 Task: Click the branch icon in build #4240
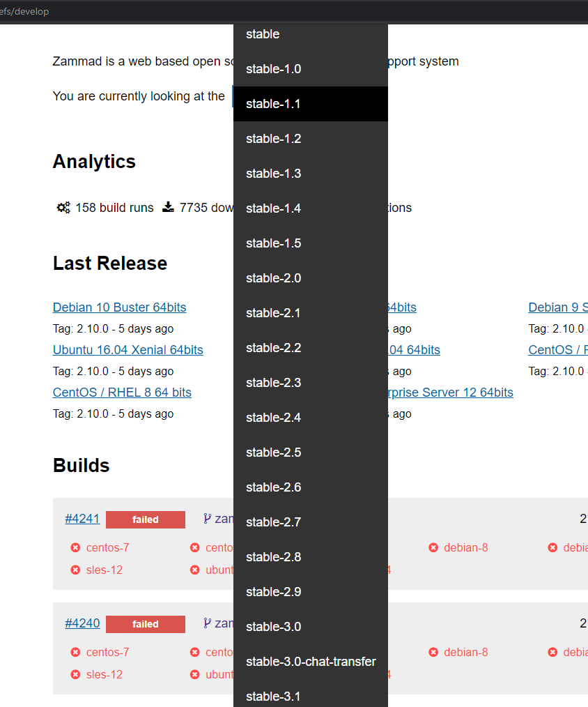click(x=208, y=623)
